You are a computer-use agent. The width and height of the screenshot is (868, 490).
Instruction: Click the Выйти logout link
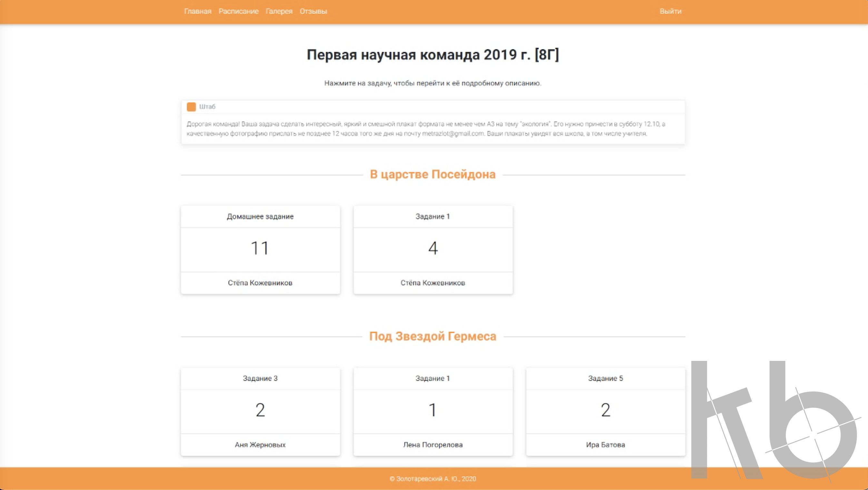coord(670,11)
